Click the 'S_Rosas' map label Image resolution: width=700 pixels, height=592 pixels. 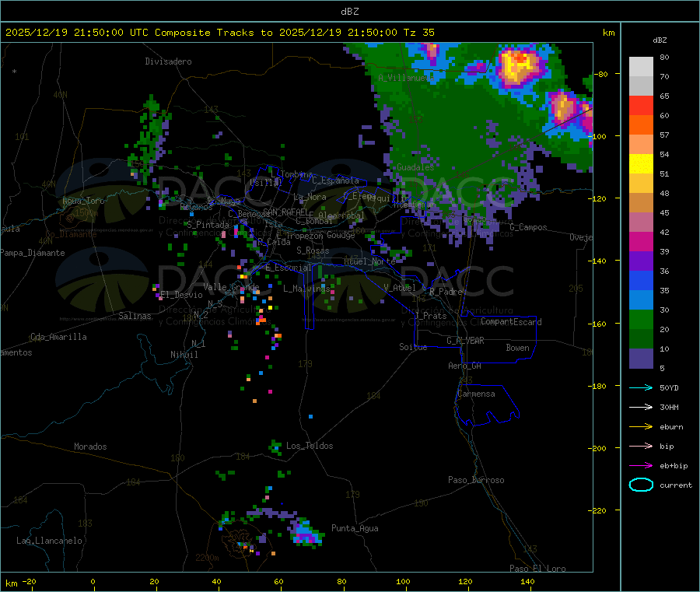[313, 250]
